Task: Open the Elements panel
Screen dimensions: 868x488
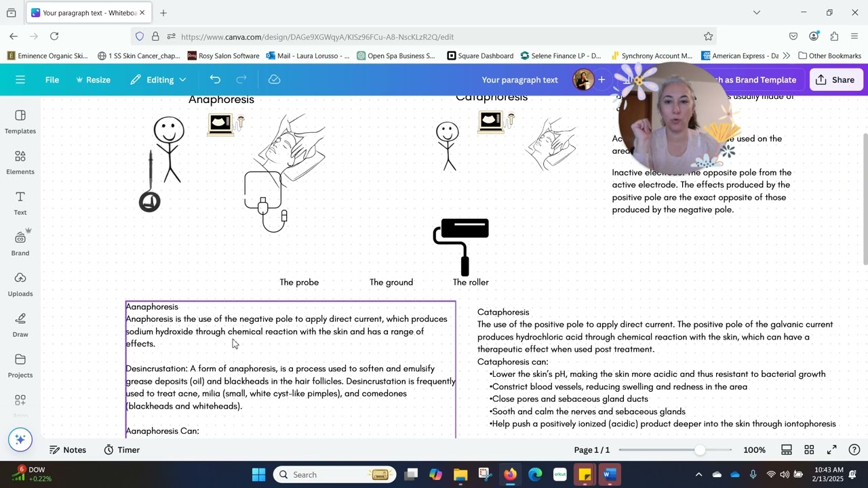Action: pyautogui.click(x=20, y=163)
